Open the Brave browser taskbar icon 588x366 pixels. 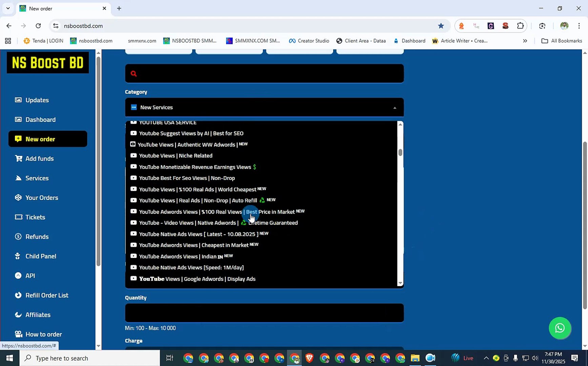(309, 358)
